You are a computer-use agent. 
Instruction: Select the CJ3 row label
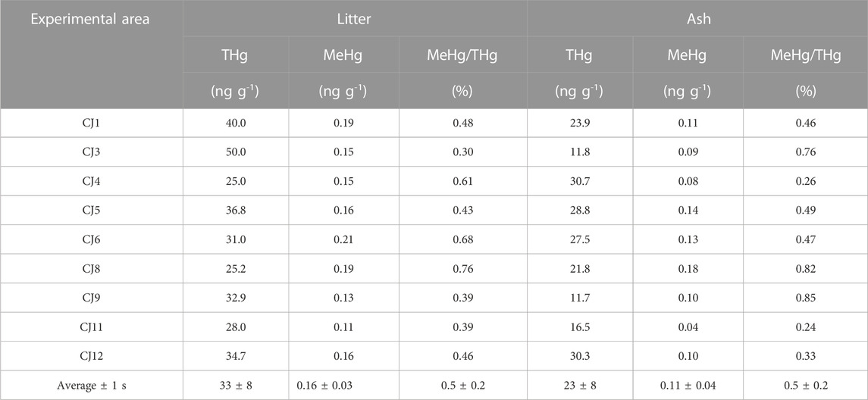coord(92,153)
